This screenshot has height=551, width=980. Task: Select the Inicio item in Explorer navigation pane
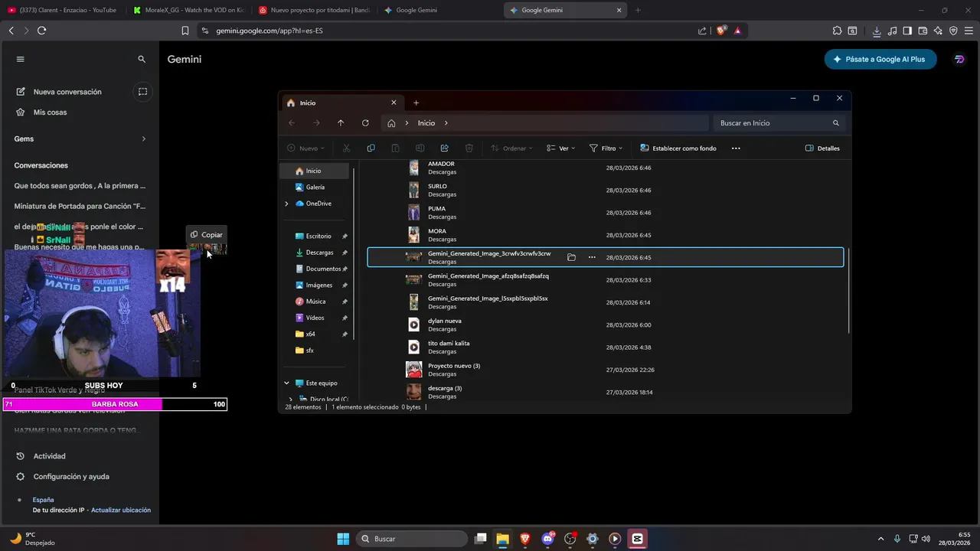pos(315,171)
